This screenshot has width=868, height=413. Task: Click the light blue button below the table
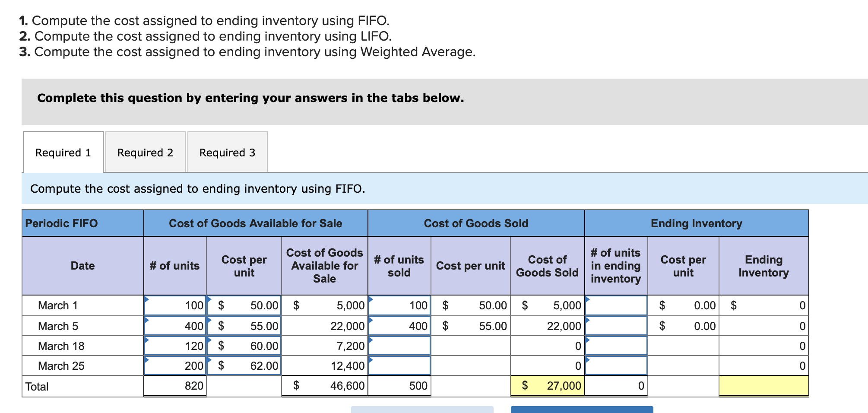[x=422, y=410]
